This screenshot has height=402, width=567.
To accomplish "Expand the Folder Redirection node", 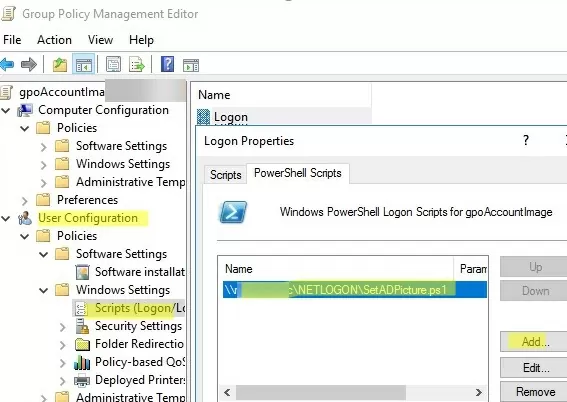I will pyautogui.click(x=63, y=345).
